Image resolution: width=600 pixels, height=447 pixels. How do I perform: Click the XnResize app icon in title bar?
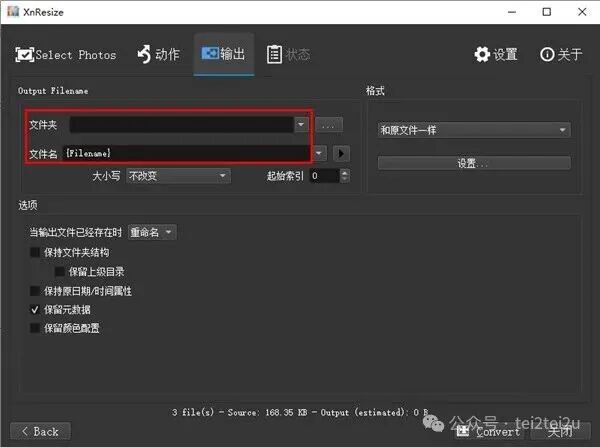click(13, 11)
